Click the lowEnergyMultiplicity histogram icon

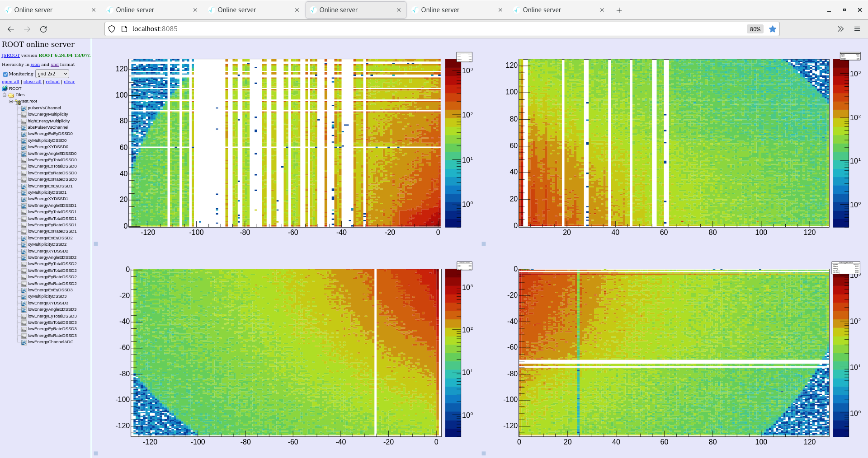pos(24,115)
